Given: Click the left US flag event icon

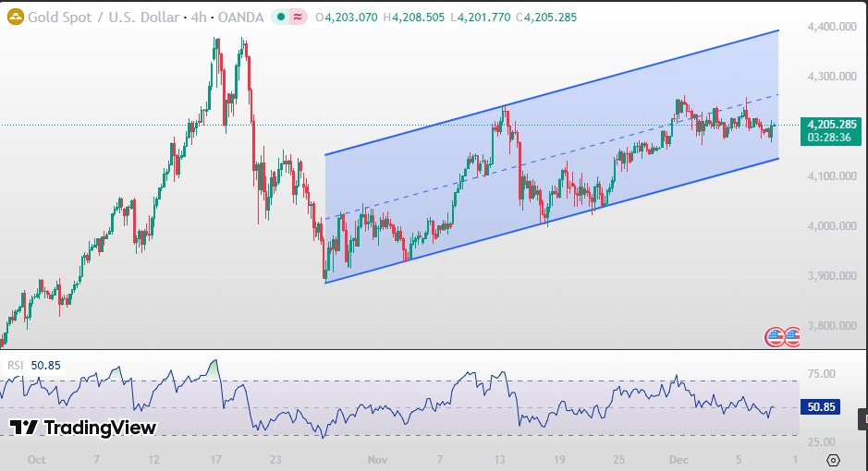Looking at the screenshot, I should click(x=775, y=337).
